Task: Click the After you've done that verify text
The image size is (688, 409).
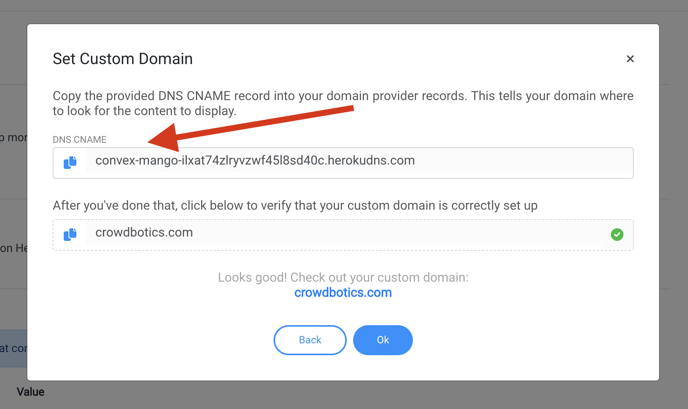Action: coord(295,205)
